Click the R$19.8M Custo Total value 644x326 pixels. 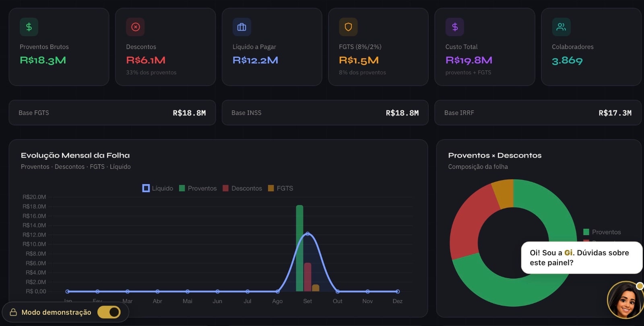[469, 60]
